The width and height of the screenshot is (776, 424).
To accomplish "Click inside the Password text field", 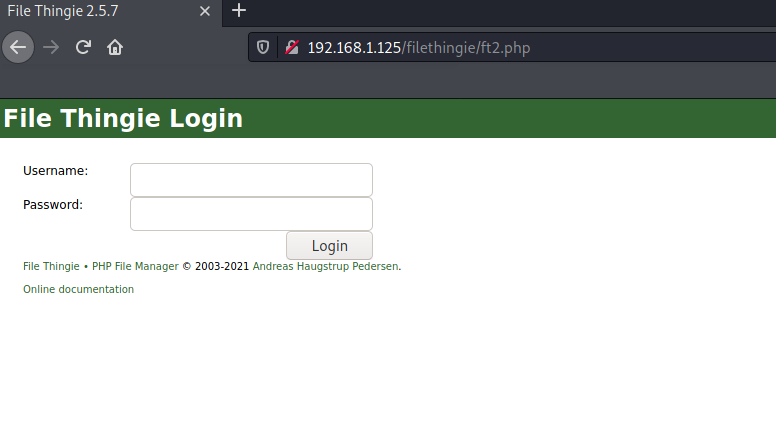I will pos(251,213).
